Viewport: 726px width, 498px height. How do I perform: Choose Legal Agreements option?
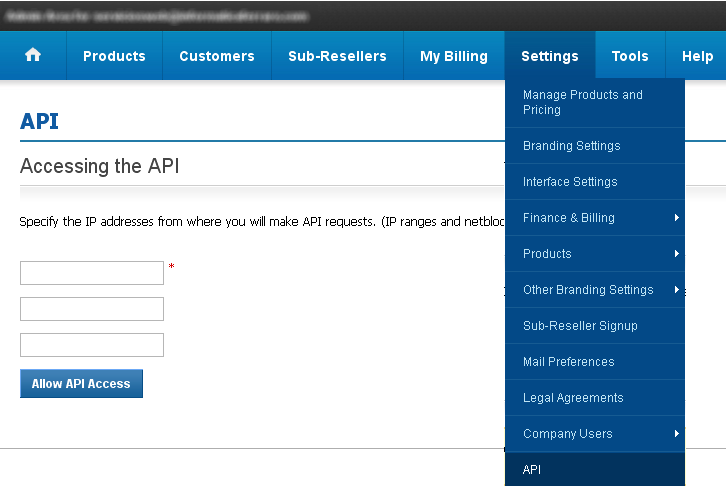click(595, 398)
